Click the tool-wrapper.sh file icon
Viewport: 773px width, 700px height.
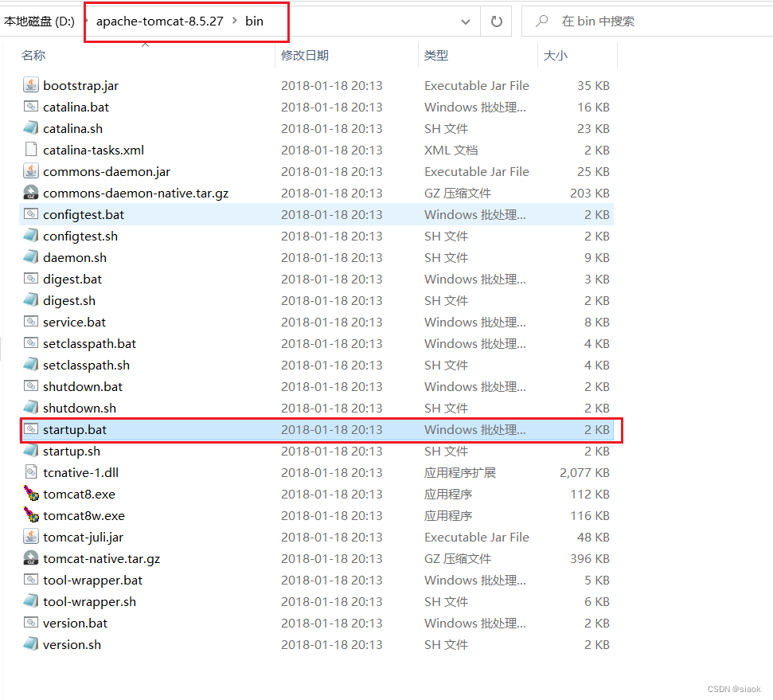(x=30, y=601)
